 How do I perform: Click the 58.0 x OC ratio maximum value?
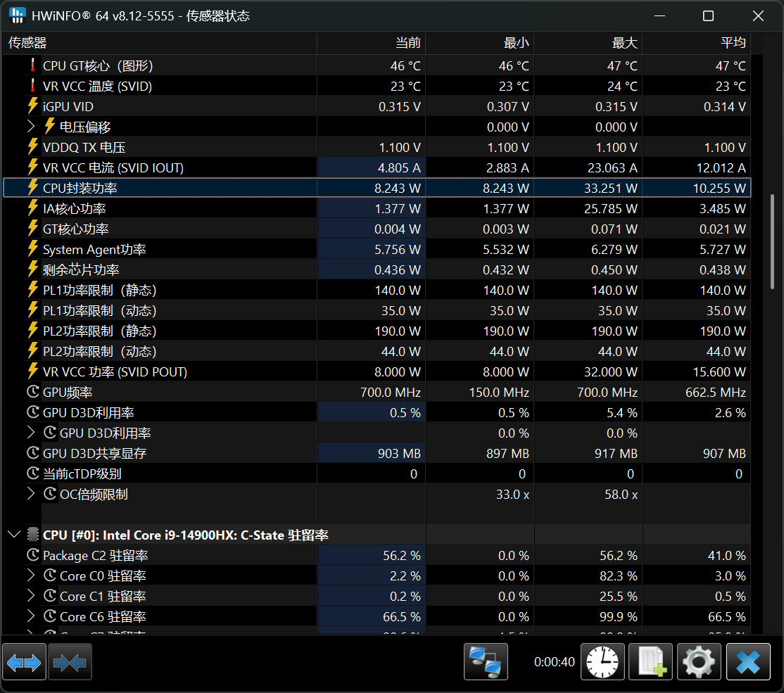621,495
